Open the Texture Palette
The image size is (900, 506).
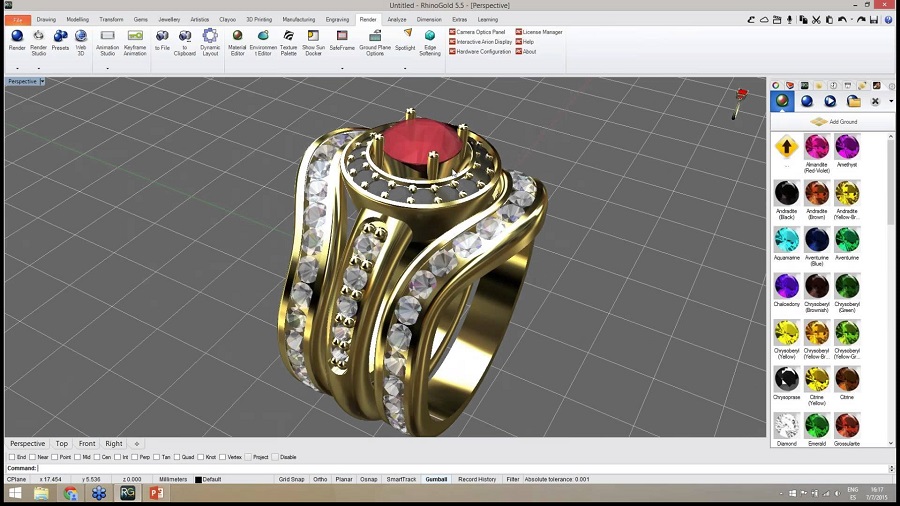[x=288, y=40]
